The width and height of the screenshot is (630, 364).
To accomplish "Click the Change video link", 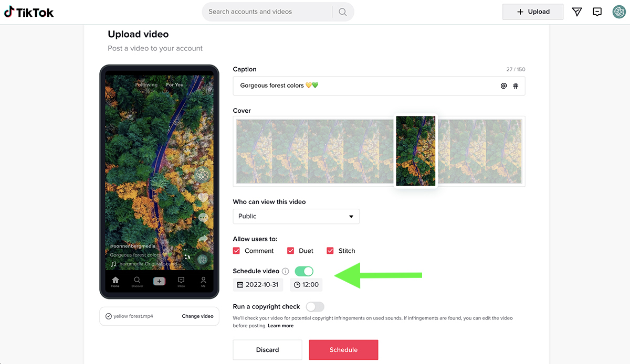I will pyautogui.click(x=198, y=316).
